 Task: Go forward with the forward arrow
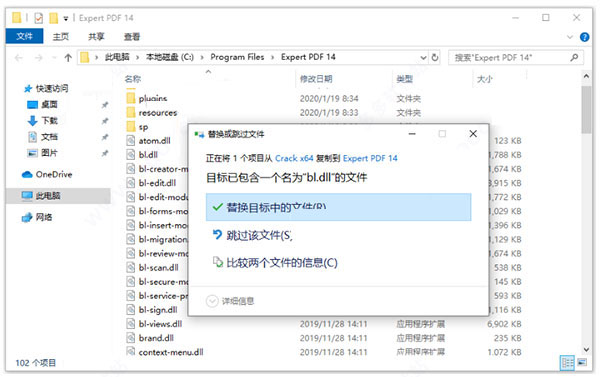[x=39, y=58]
